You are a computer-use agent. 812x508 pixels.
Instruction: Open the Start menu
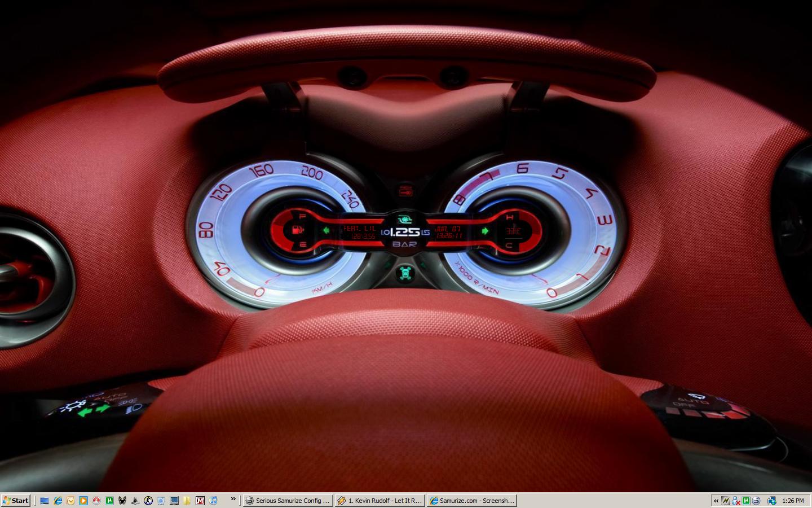pos(16,500)
